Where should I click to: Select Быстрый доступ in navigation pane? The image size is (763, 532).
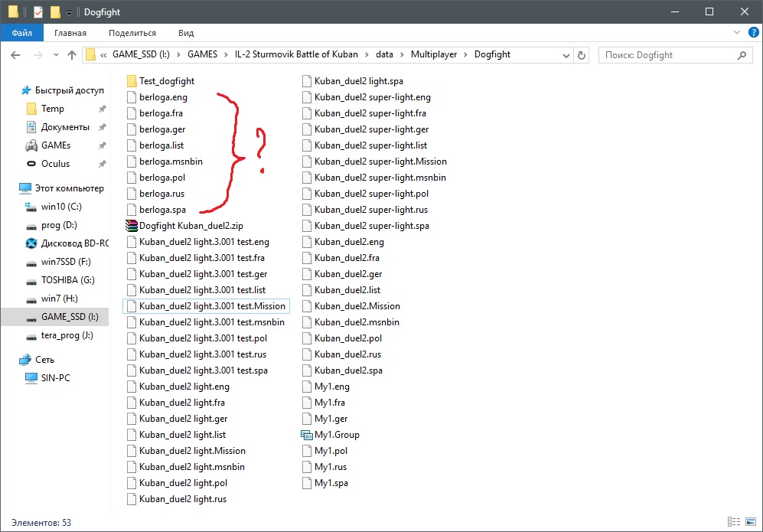[x=69, y=90]
